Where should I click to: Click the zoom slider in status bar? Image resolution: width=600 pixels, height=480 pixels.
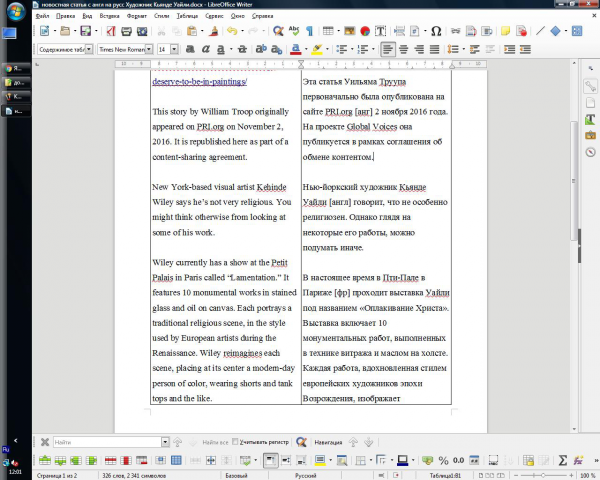543,475
